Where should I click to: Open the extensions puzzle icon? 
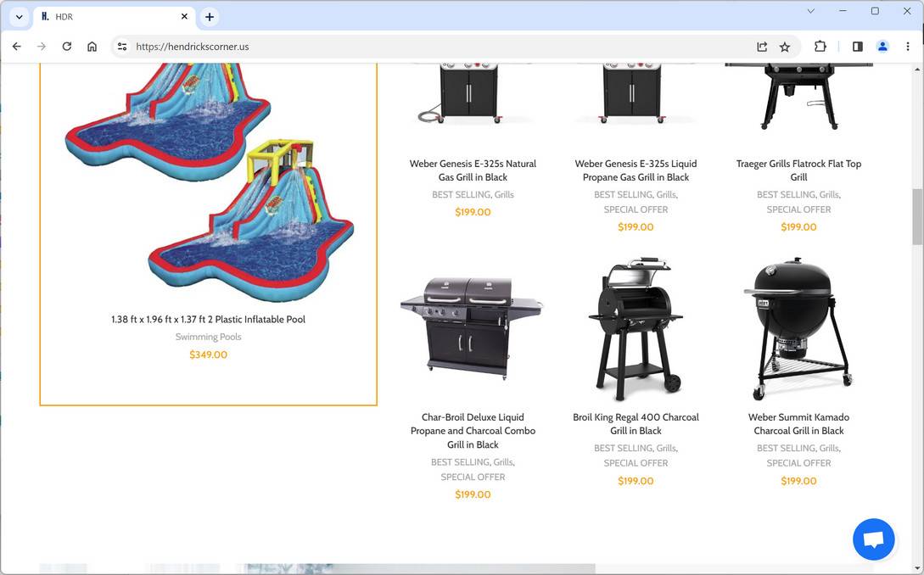coord(820,47)
